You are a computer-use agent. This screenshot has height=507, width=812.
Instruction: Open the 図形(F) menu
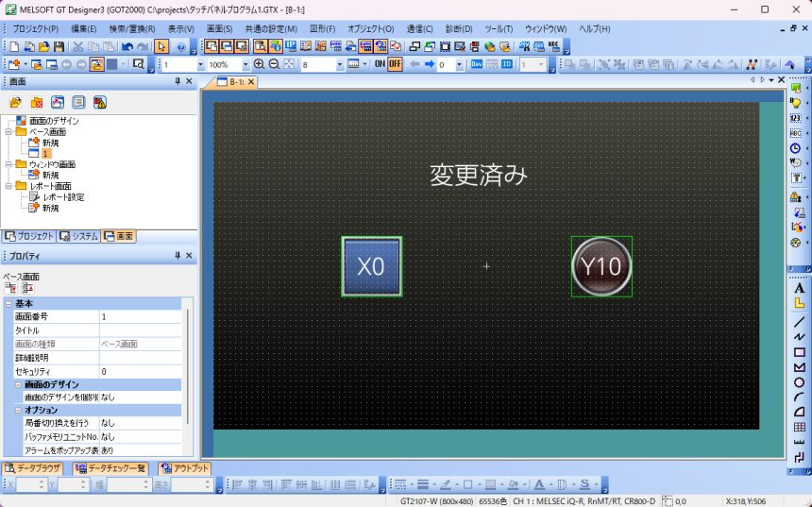(322, 28)
